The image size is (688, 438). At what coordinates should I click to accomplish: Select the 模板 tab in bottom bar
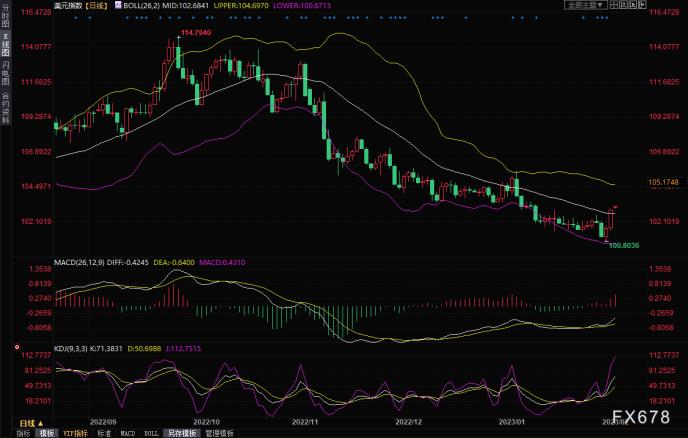45,433
